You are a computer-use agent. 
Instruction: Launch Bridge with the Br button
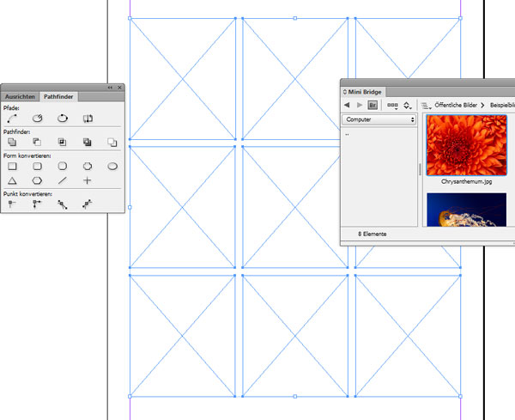click(373, 105)
